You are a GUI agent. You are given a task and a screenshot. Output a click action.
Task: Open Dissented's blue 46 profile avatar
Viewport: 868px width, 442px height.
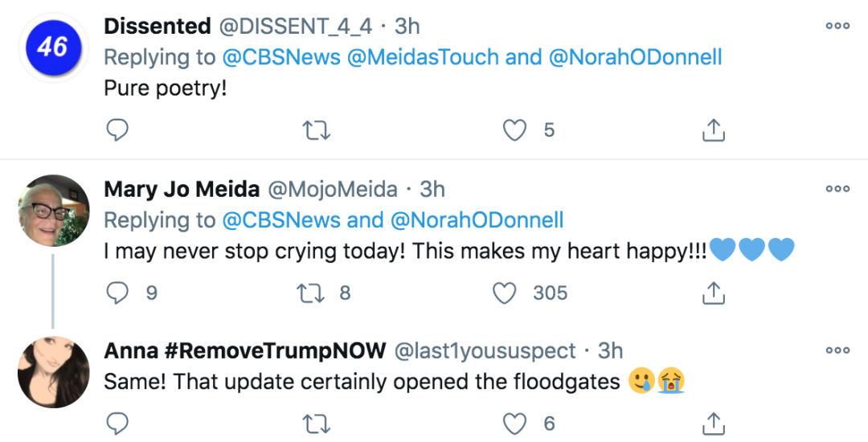(53, 47)
